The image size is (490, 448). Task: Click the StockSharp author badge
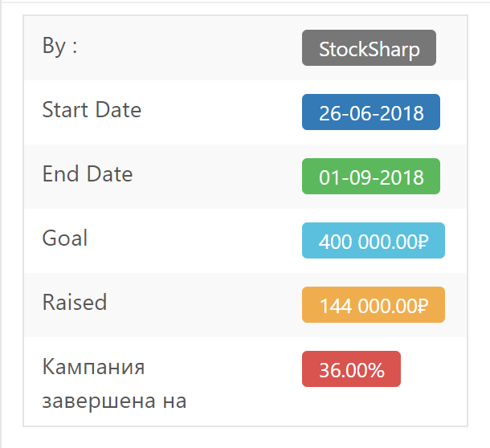(369, 48)
